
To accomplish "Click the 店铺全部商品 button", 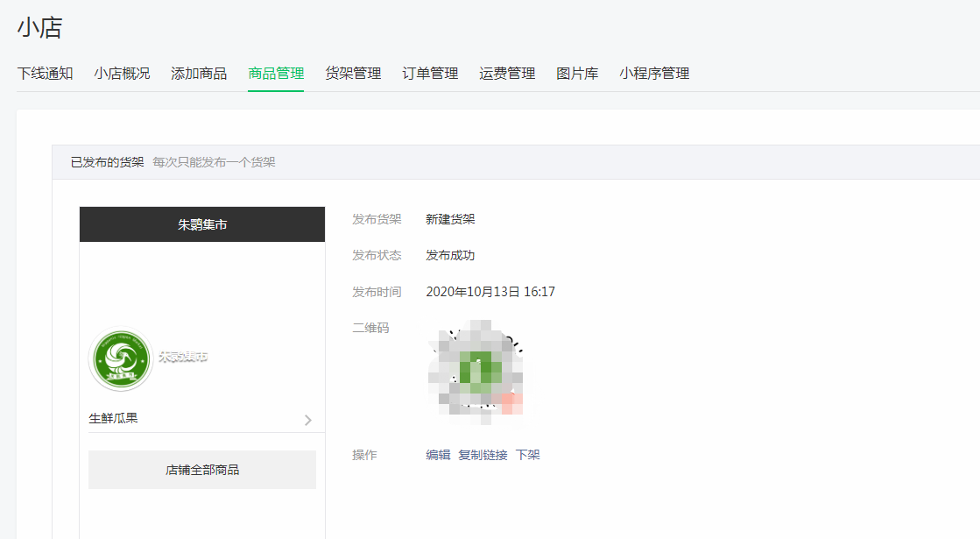I will click(x=202, y=470).
